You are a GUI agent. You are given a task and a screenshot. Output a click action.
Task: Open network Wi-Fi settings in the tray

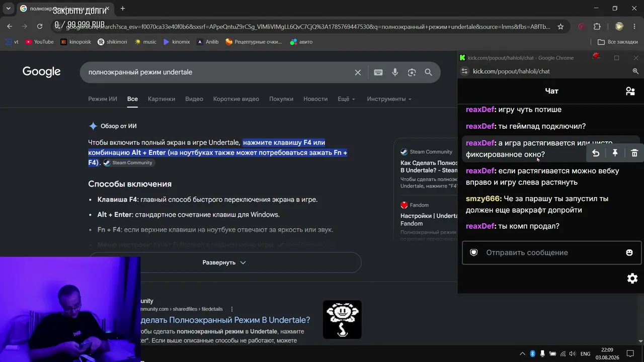pyautogui.click(x=563, y=353)
